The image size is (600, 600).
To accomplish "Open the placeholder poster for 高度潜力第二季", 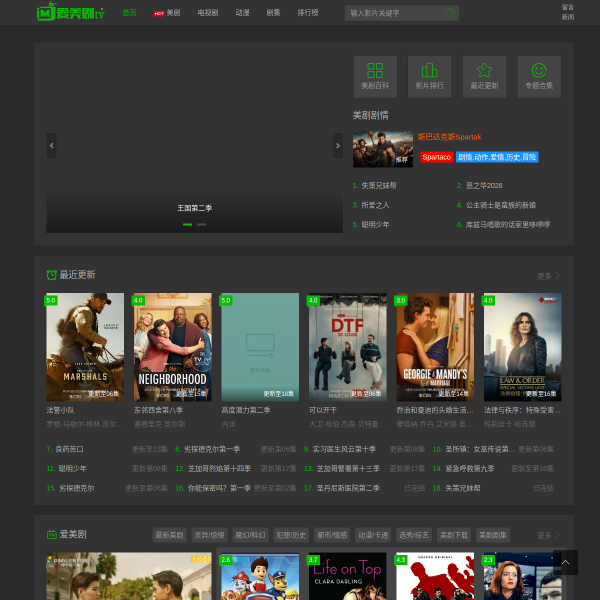I will click(x=260, y=347).
